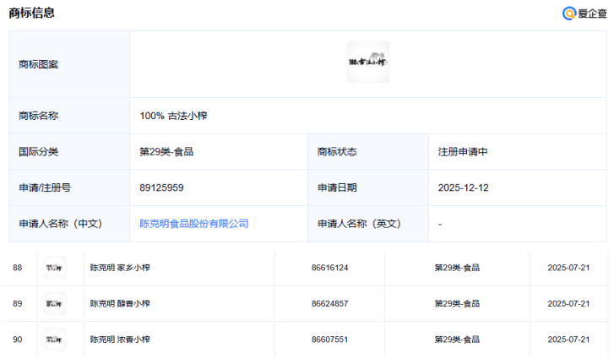Click the 国际分类 label cell
Screen dimensions: 614x364
point(69,151)
